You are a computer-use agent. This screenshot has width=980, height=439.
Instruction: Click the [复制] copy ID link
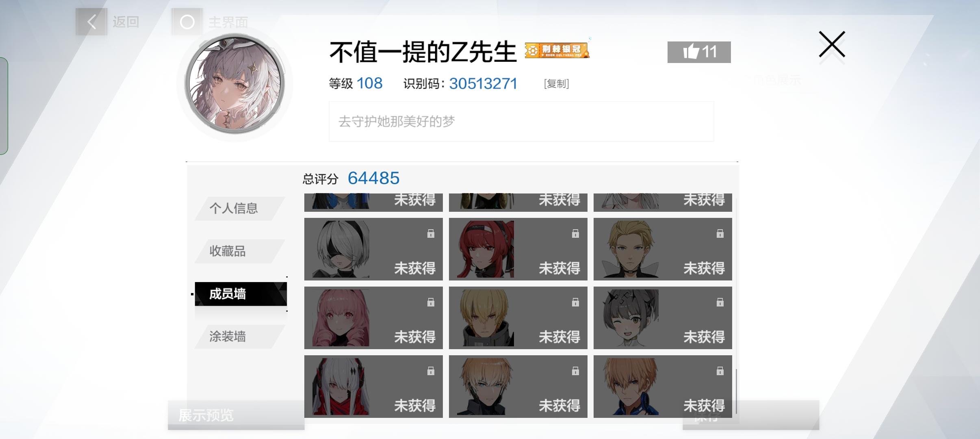[556, 84]
